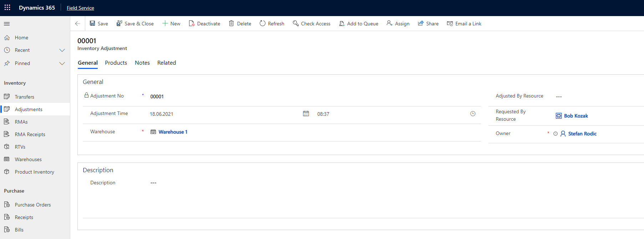Open Warehouses in sidebar
644x239 pixels.
(35, 159)
